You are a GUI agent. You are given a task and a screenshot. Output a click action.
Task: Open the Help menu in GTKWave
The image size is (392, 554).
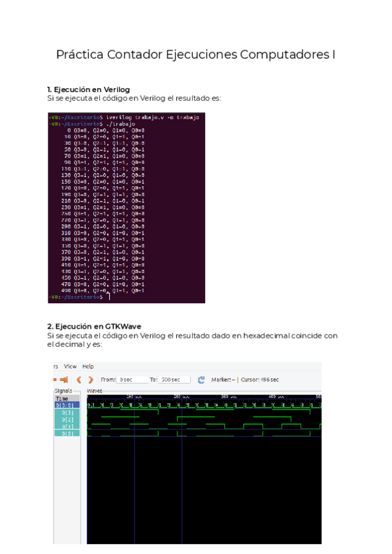(88, 367)
